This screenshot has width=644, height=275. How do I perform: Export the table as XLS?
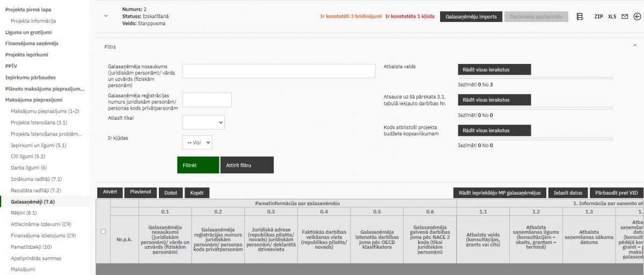click(x=612, y=17)
